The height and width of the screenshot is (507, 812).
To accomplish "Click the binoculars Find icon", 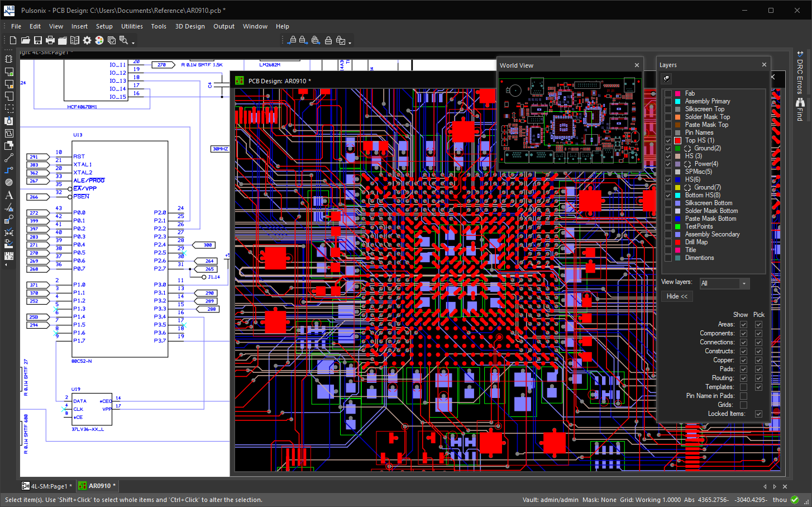I will (x=800, y=102).
